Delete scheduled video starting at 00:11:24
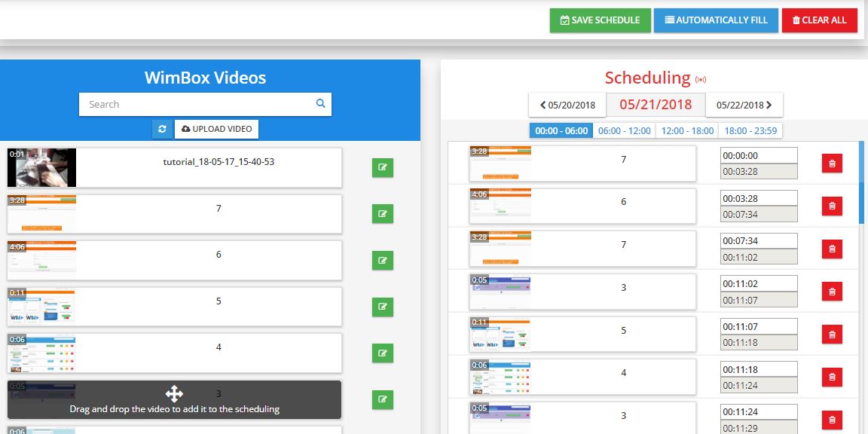The image size is (868, 434). click(832, 420)
